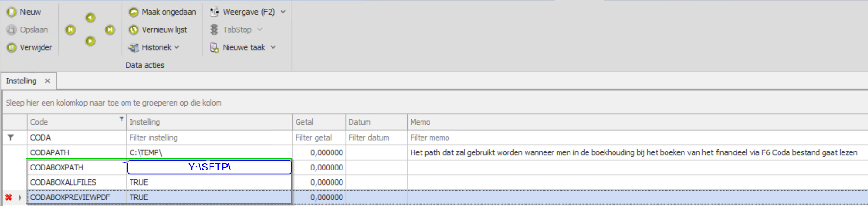
Task: Click the Maak ongedaan undo icon
Action: [134, 12]
